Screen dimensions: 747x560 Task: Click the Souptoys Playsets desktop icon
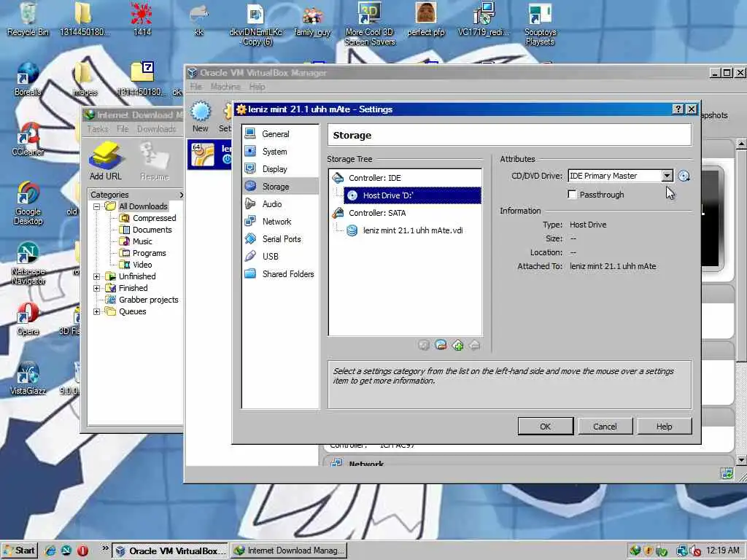540,25
